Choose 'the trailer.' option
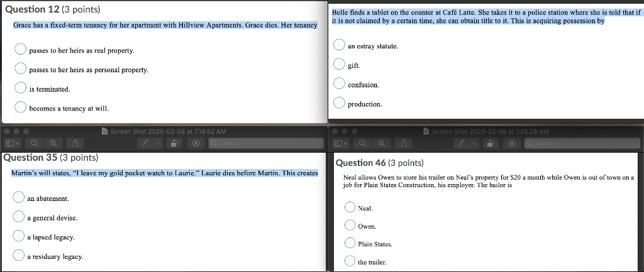Screen dimensions: 644x272 pos(350,261)
